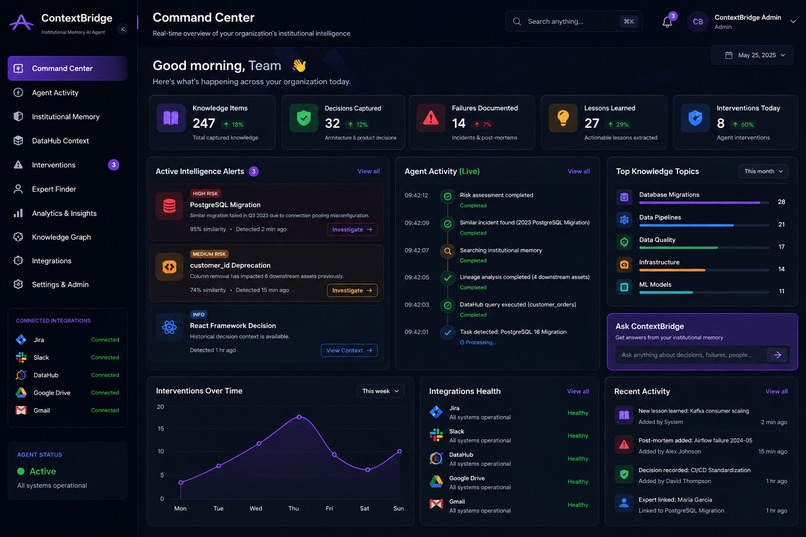Click Google Drive in Connected Integrations

[x=67, y=393]
